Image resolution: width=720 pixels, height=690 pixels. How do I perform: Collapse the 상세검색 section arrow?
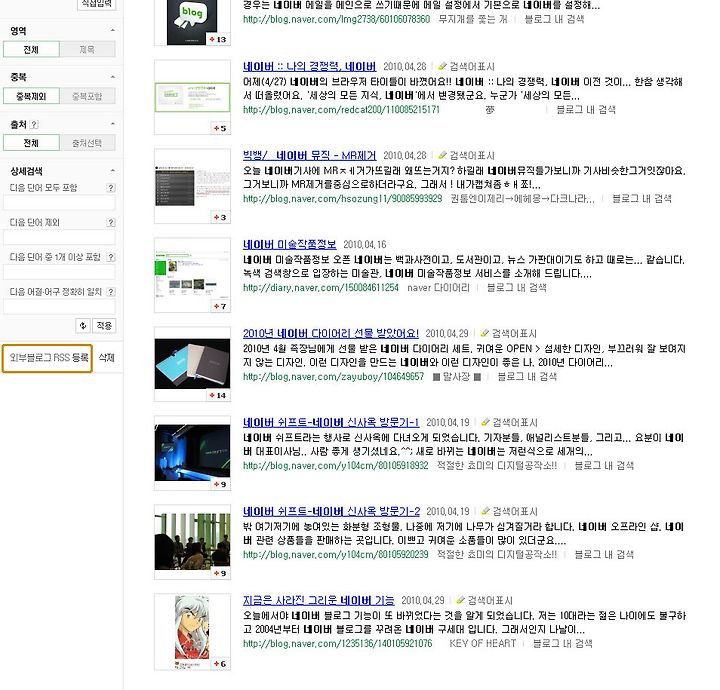112,171
